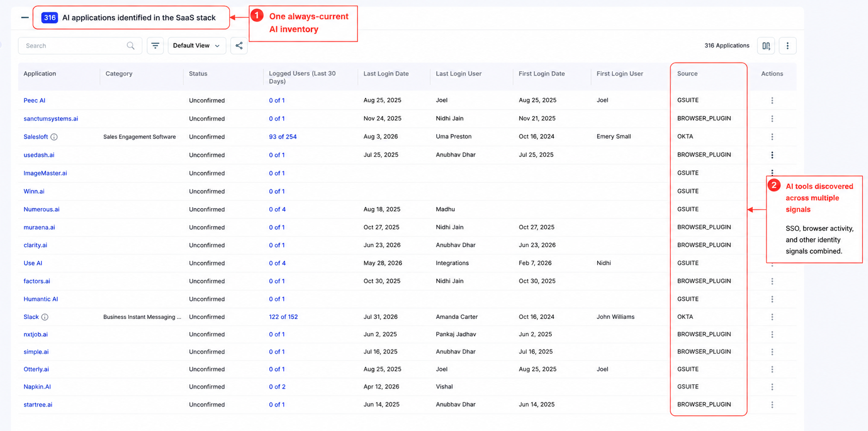868x431 pixels.
Task: Select OKTA source cell in Slack row
Action: [x=685, y=317]
